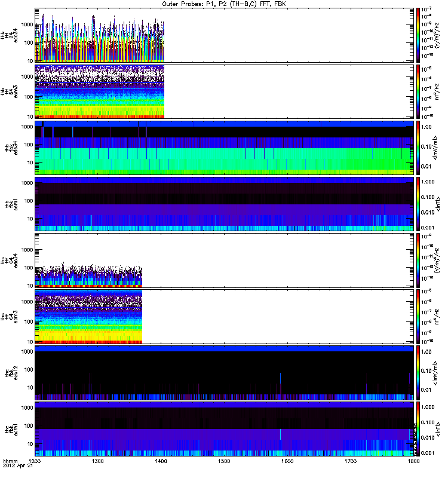Click the <|nT|> unit label of thb fbk scm1 panel
Viewport: 448px width, 478px height.
[x=438, y=204]
